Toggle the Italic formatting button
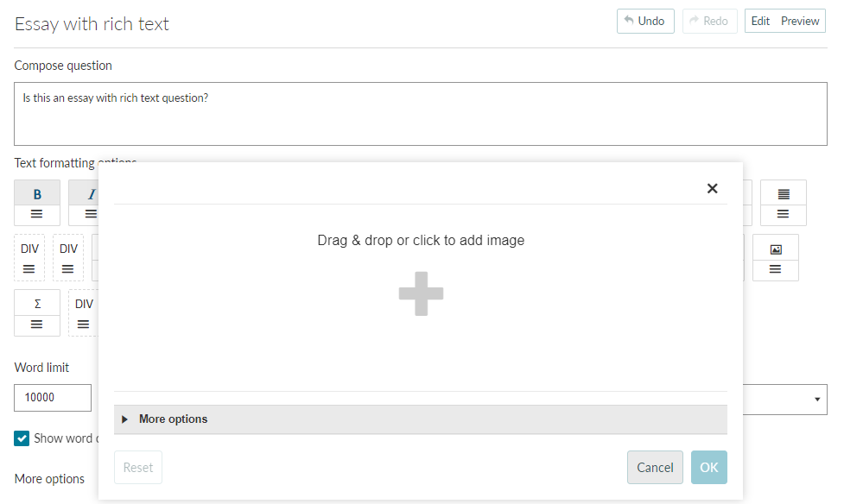 pyautogui.click(x=91, y=193)
